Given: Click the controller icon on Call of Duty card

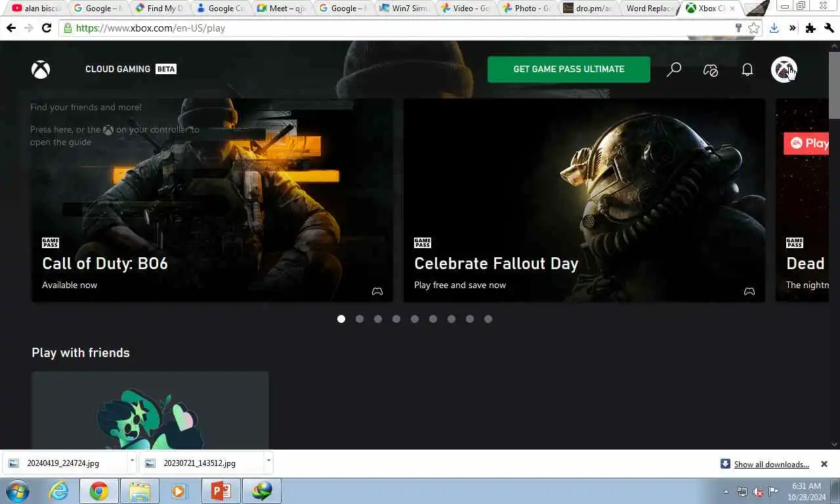Looking at the screenshot, I should [x=377, y=291].
